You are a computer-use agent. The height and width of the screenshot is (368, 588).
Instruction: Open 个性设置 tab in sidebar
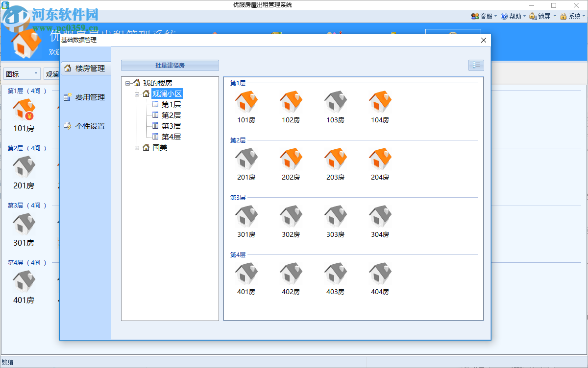tap(85, 126)
